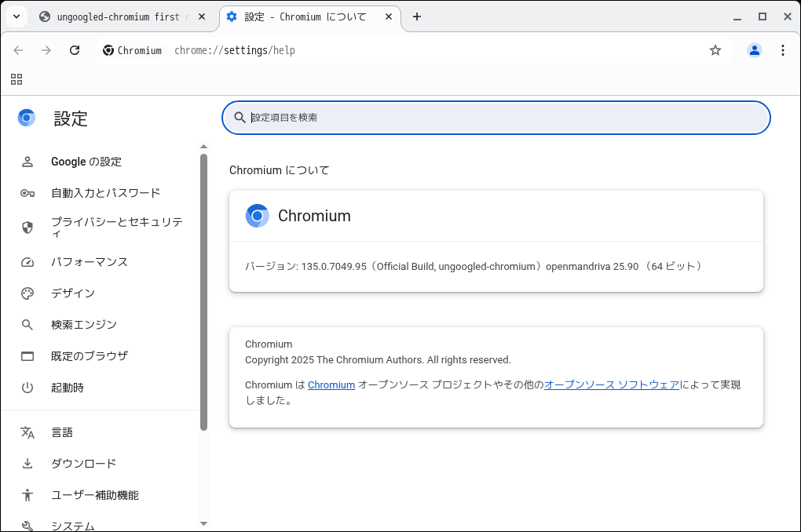The height and width of the screenshot is (532, 801).
Task: Click the reload page icon
Action: click(75, 50)
